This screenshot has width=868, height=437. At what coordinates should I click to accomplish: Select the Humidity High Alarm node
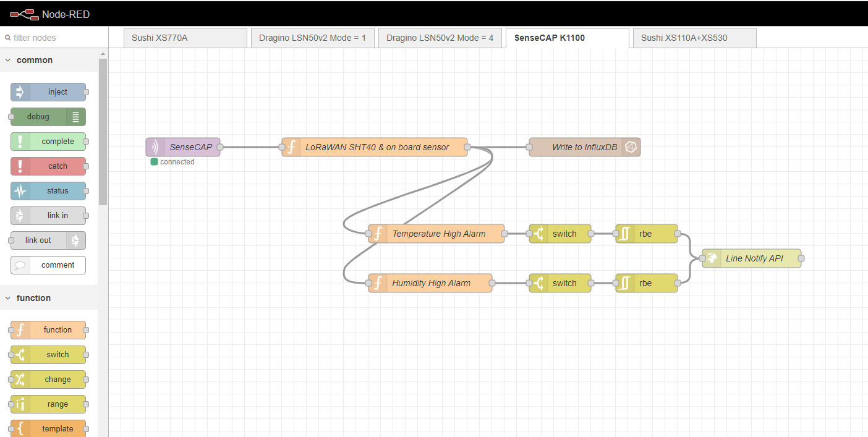pos(430,283)
